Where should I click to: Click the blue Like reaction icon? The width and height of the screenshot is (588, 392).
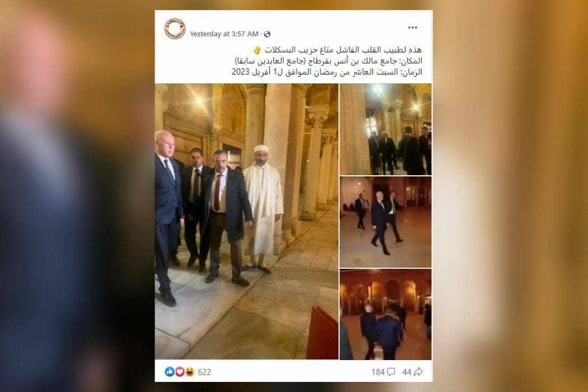click(170, 371)
